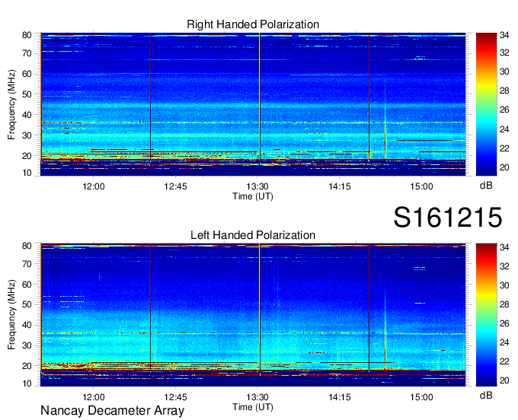Click the "Left Handed Polarization" plot title

tap(253, 235)
